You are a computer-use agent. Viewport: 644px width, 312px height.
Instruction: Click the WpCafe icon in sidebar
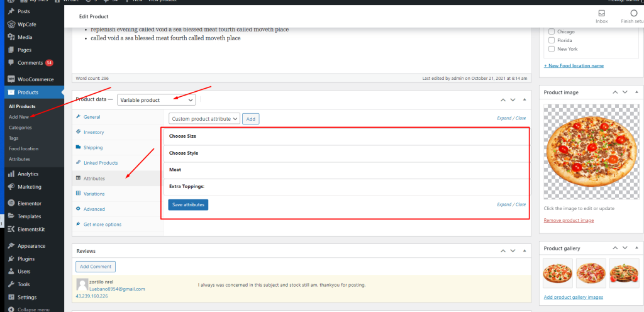[11, 25]
